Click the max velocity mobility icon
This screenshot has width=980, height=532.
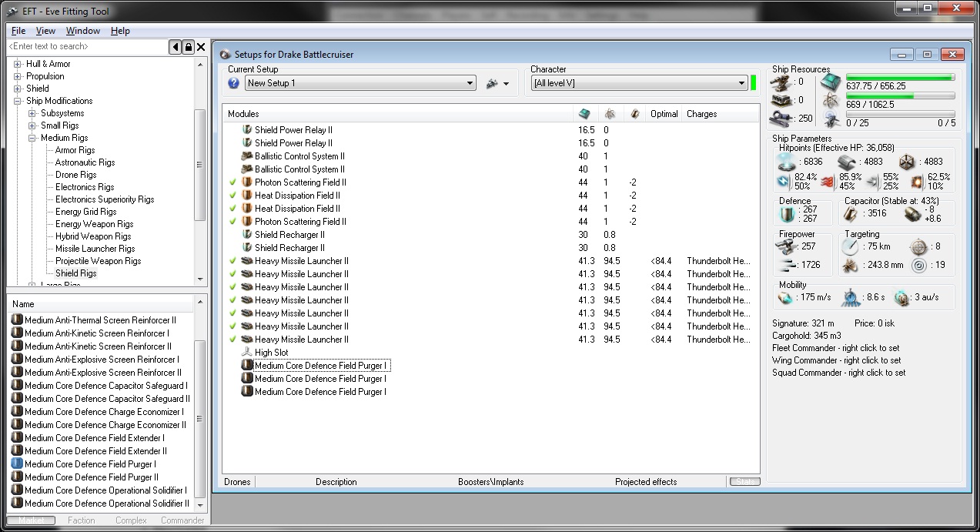pyautogui.click(x=786, y=297)
